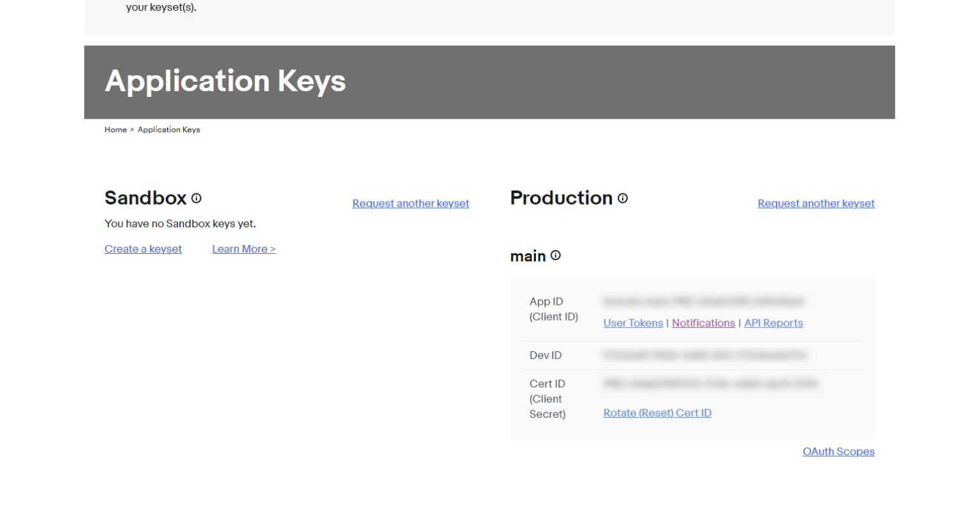Click Rotate (Reset) Cert ID
Viewport: 980px width, 514px height.
[x=657, y=413]
